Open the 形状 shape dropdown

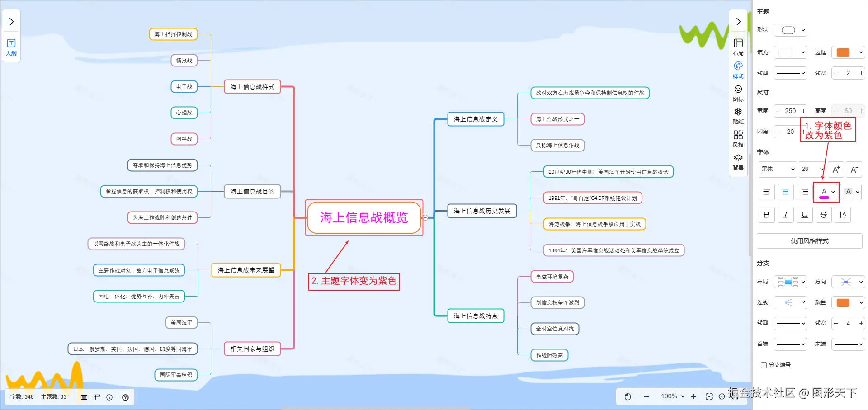[790, 30]
